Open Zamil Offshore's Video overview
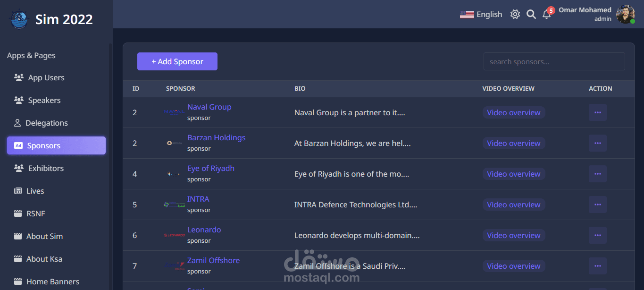Screen dimensions: 644x290 click(514, 266)
